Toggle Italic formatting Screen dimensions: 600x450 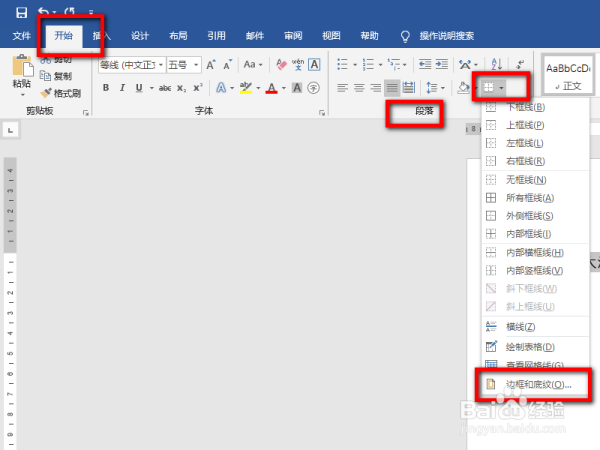[x=122, y=88]
